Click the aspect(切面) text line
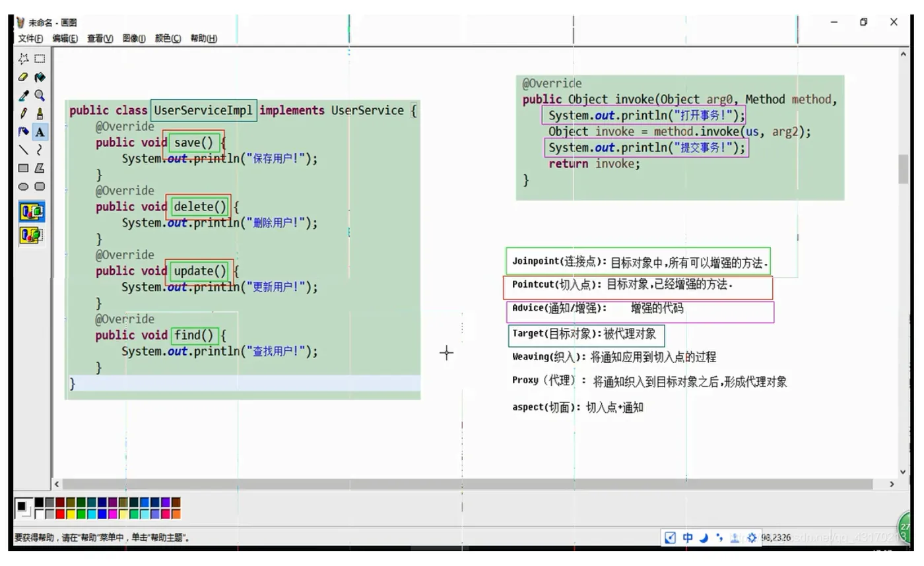The height and width of the screenshot is (566, 924). click(x=577, y=408)
